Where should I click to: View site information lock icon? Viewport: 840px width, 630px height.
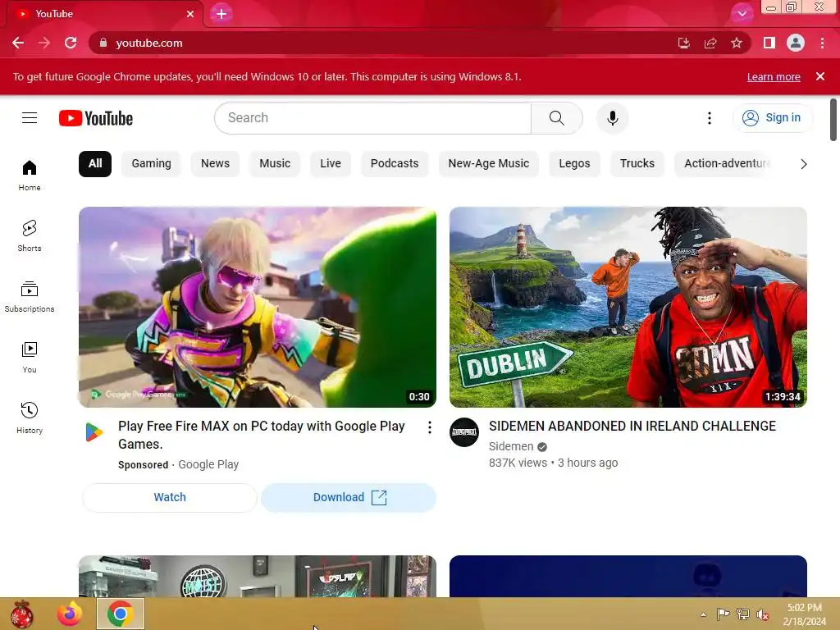tap(103, 43)
